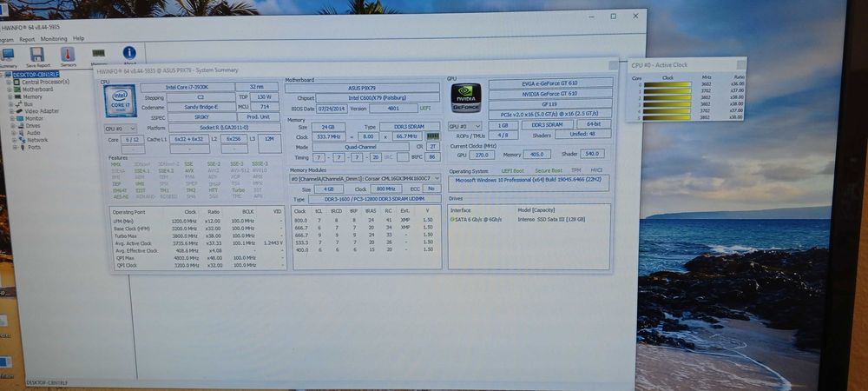Close the System Summary window
This screenshot has height=391, width=868.
point(613,65)
